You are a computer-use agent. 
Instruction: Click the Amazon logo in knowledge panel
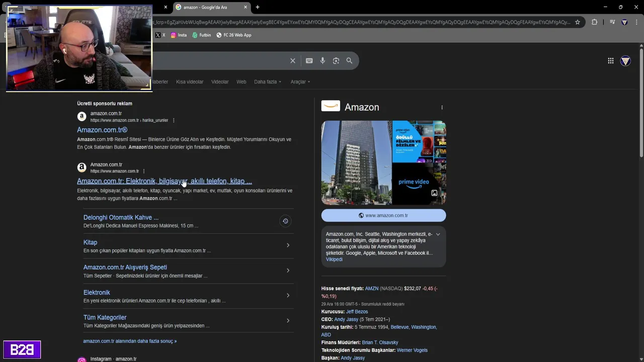[331, 106]
